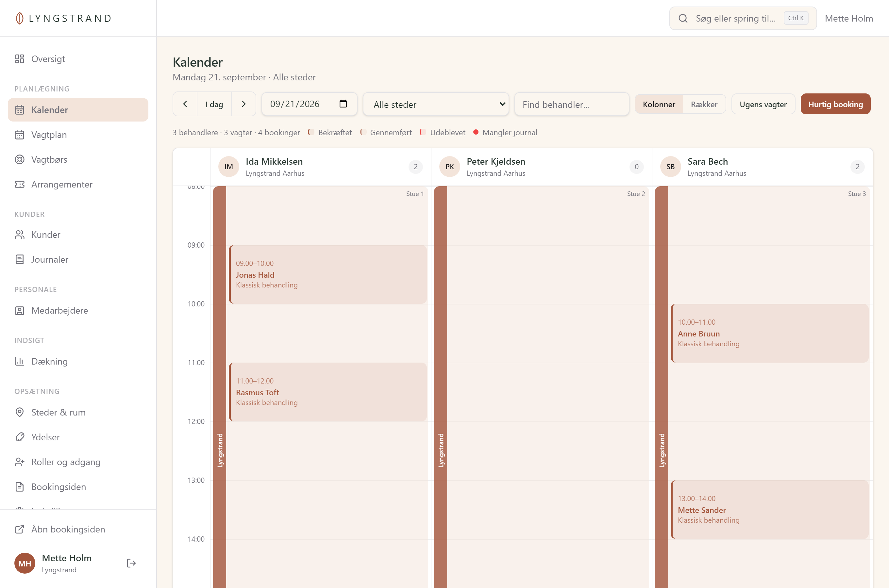Click the Dækning bar chart icon
Image resolution: width=889 pixels, height=588 pixels.
click(20, 362)
